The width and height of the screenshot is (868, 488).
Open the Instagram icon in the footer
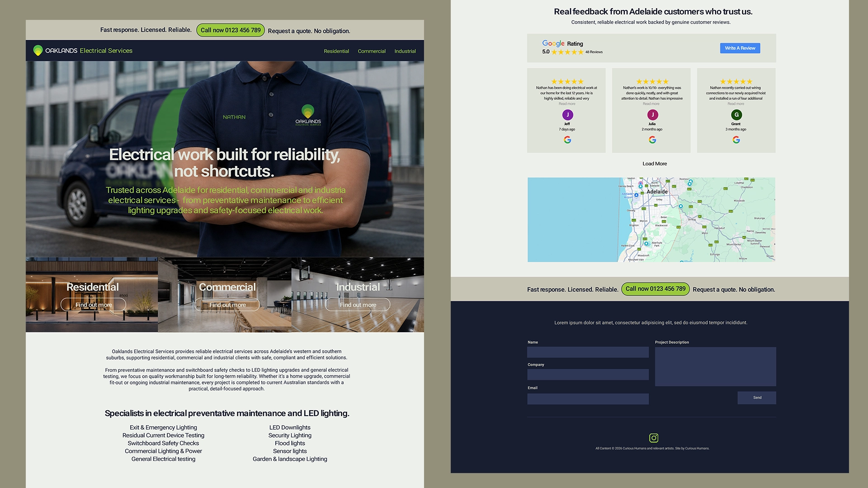(654, 438)
